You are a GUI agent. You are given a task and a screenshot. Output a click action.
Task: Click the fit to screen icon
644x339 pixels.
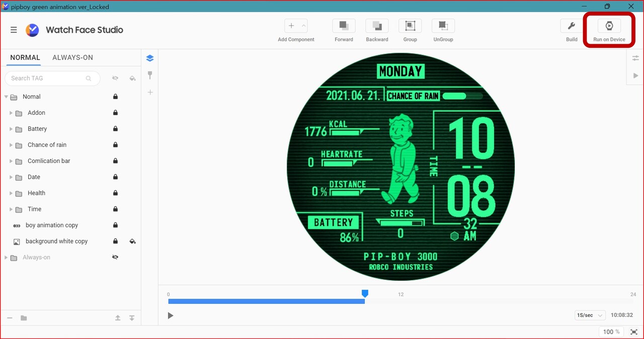pyautogui.click(x=634, y=332)
